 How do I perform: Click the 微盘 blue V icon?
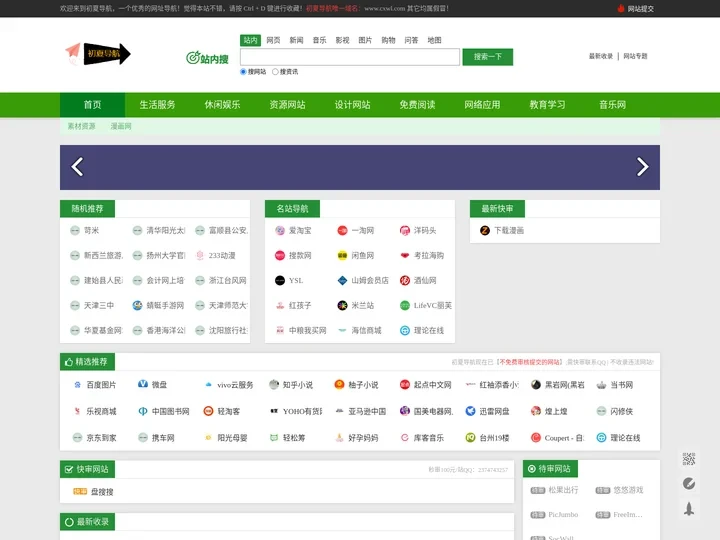143,384
